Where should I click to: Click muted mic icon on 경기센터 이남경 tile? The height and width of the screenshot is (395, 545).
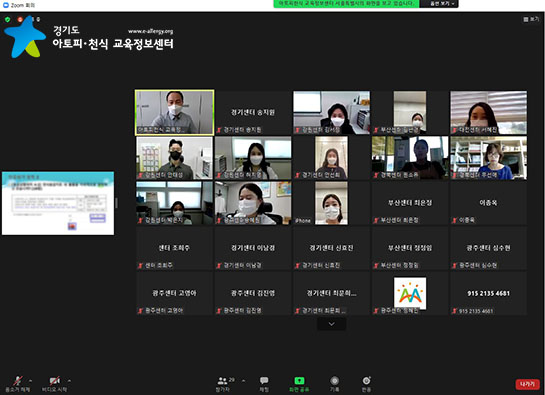[219, 265]
